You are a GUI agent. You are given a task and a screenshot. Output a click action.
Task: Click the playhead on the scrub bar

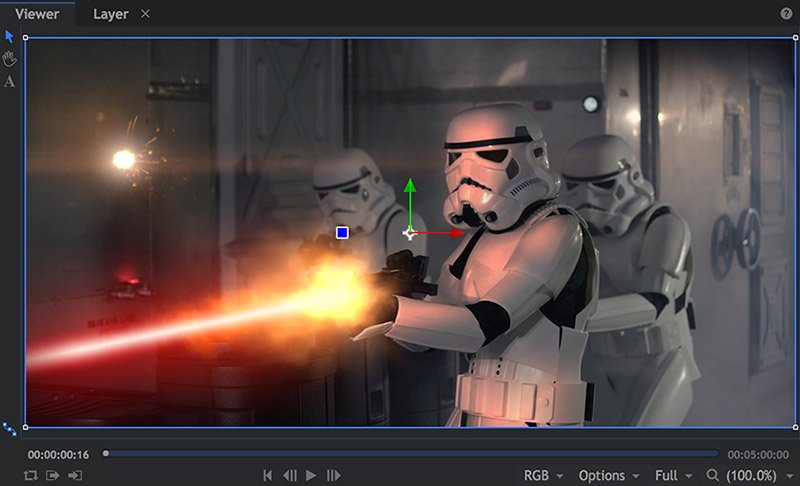(x=106, y=453)
